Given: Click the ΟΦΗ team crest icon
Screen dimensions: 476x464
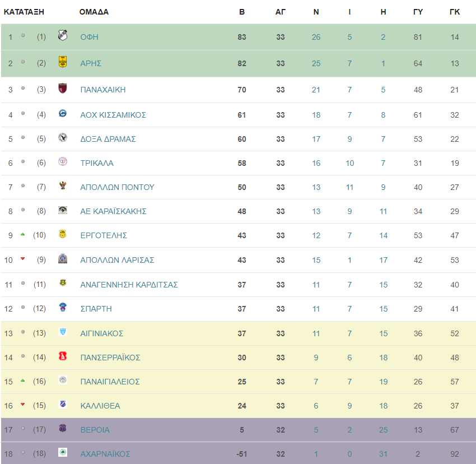Looking at the screenshot, I should (63, 35).
